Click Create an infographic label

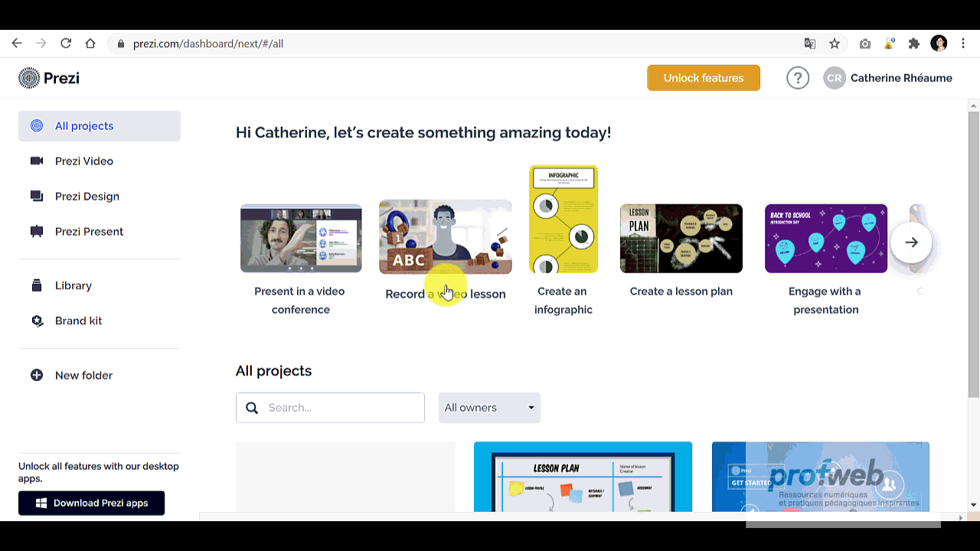[x=563, y=301]
